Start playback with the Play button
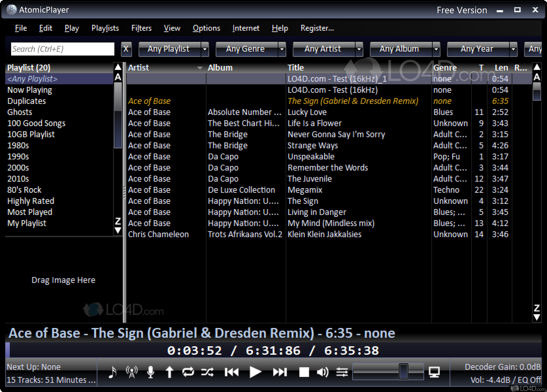Image resolution: width=547 pixels, height=392 pixels. [255, 372]
